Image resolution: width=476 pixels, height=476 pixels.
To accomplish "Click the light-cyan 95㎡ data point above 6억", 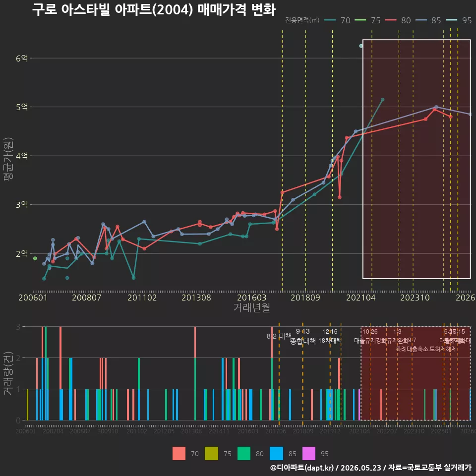I will point(361,46).
